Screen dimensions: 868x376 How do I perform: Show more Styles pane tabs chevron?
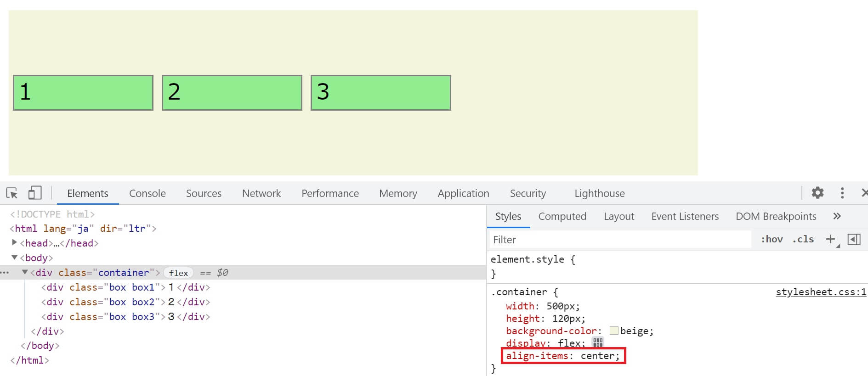point(837,216)
